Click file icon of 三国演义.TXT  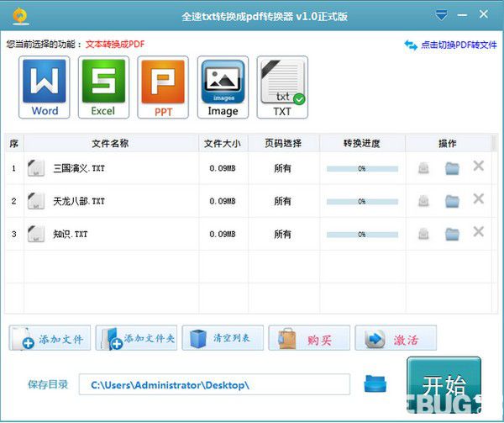pos(35,168)
